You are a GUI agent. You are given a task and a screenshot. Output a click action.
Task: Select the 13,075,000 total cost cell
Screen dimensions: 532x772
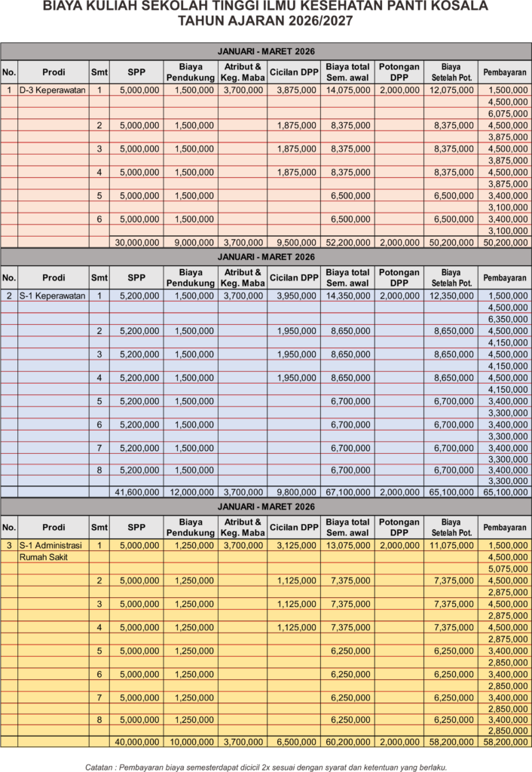click(x=347, y=545)
